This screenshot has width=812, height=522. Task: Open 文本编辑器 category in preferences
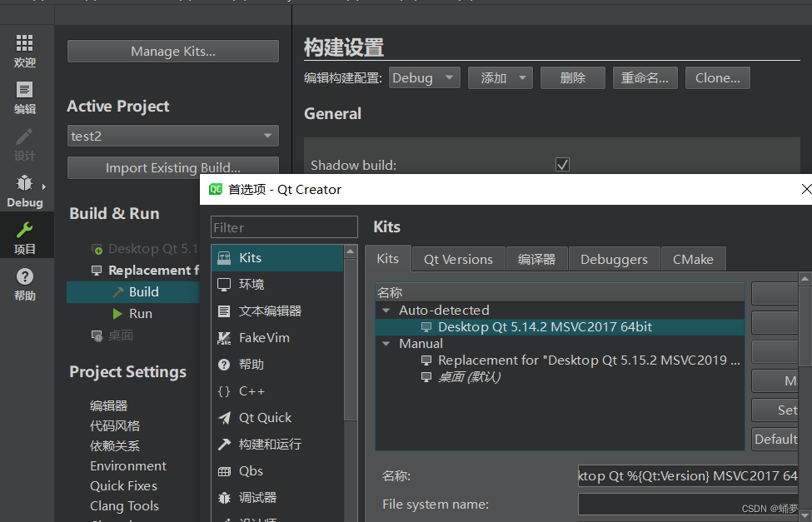click(x=277, y=311)
